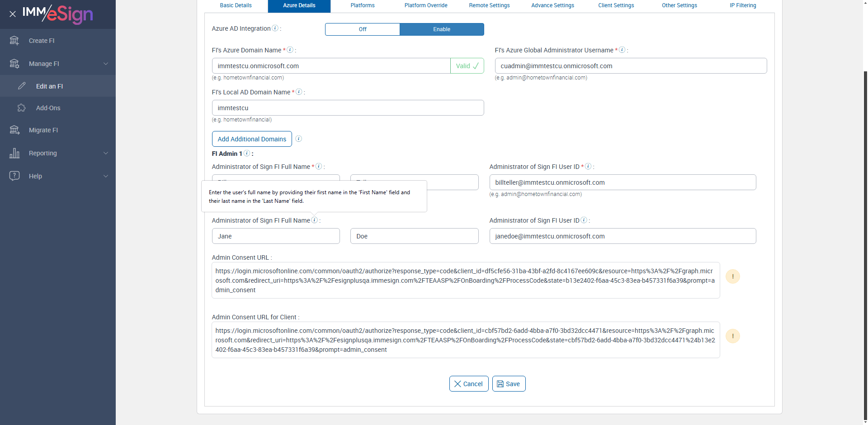Click the Local AD Domain Name field
868x425 pixels.
[348, 108]
